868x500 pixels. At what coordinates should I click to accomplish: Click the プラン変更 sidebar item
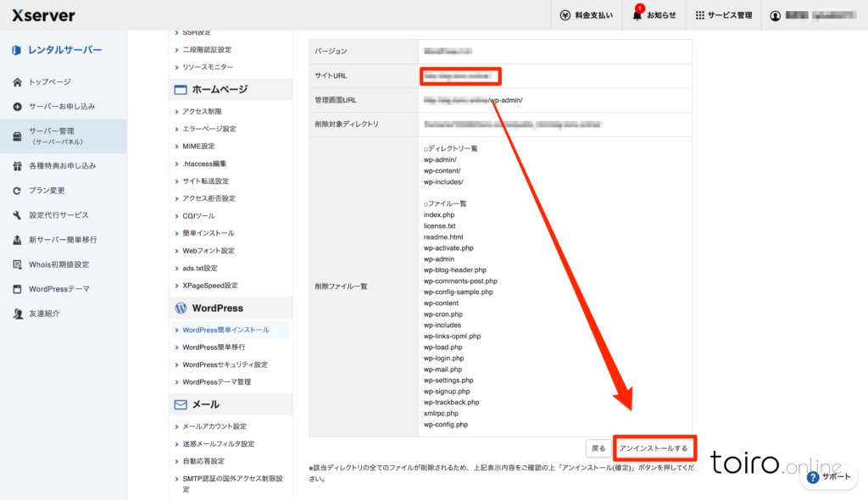pos(47,191)
